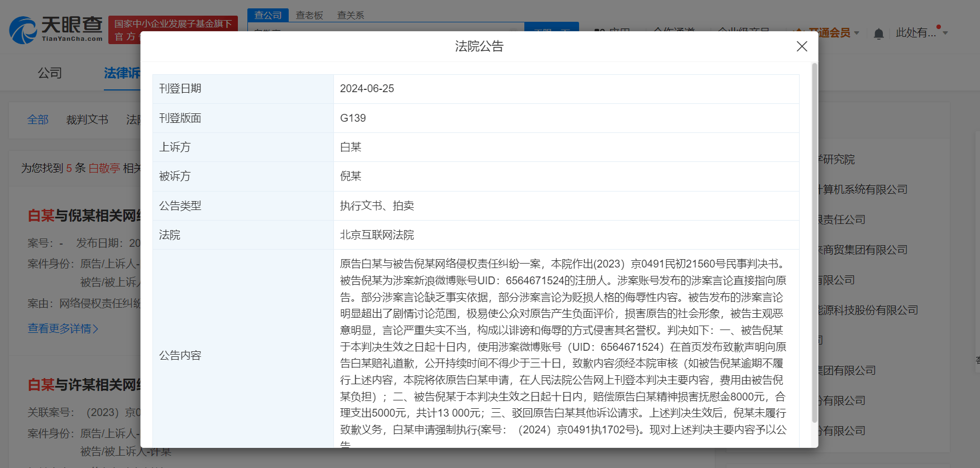
Task: Select the 查关系 search tab
Action: point(351,15)
